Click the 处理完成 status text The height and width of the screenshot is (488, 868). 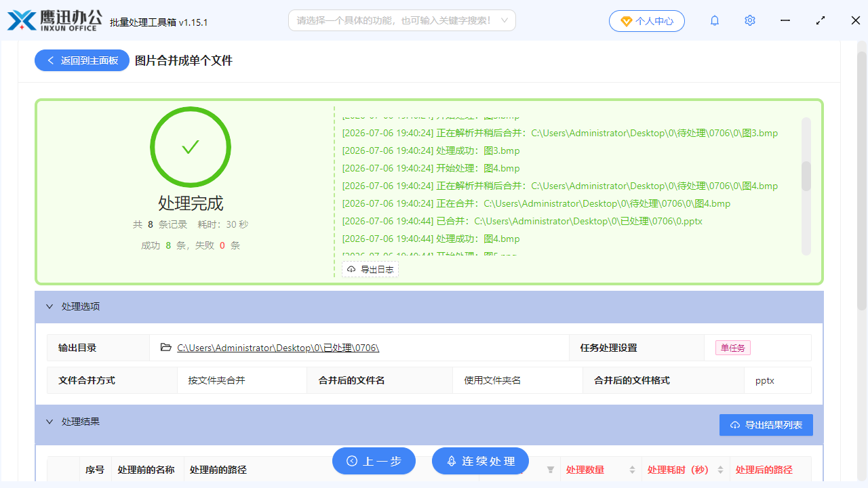pyautogui.click(x=191, y=203)
